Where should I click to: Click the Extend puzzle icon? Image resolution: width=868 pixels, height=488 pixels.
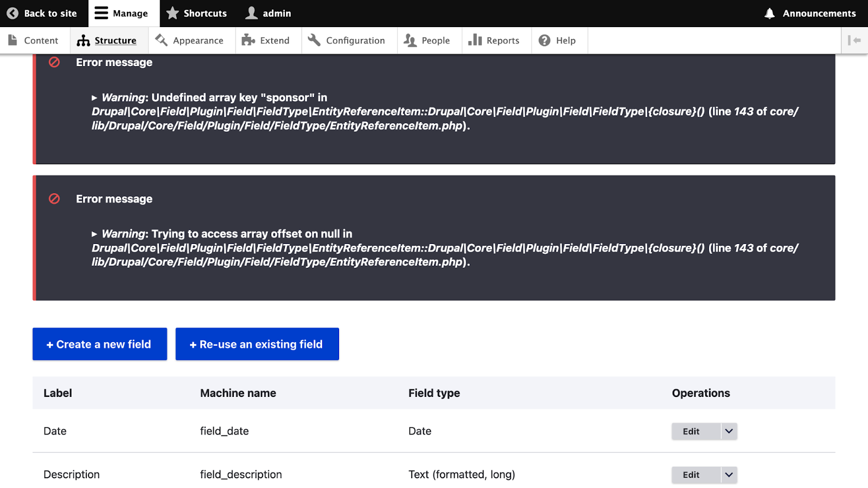[x=248, y=41]
